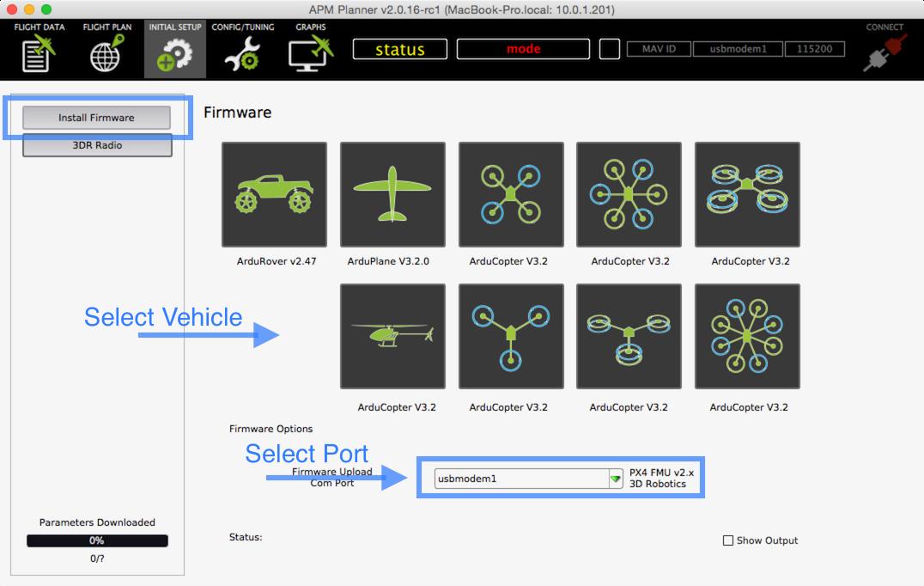The width and height of the screenshot is (924, 586).
Task: Click the Parameters Downloaded progress bar
Action: click(x=97, y=540)
